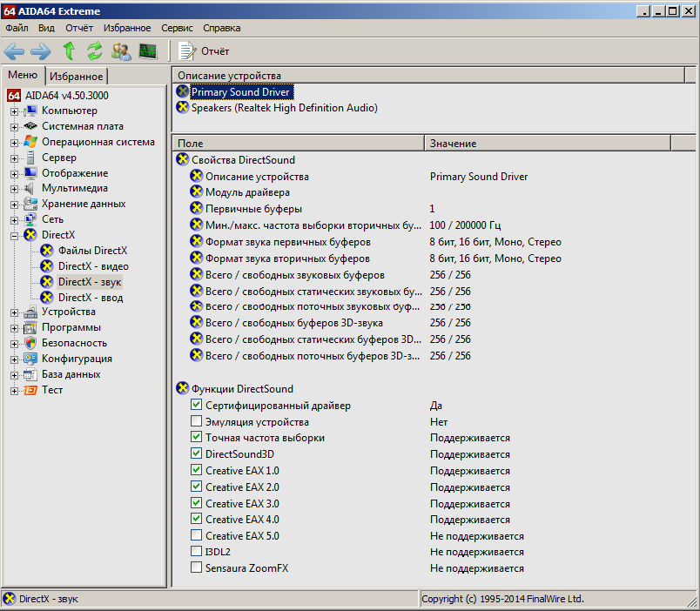Select the Speakers (Realtek High Definition Audio) device
This screenshot has width=700, height=611.
click(x=284, y=108)
